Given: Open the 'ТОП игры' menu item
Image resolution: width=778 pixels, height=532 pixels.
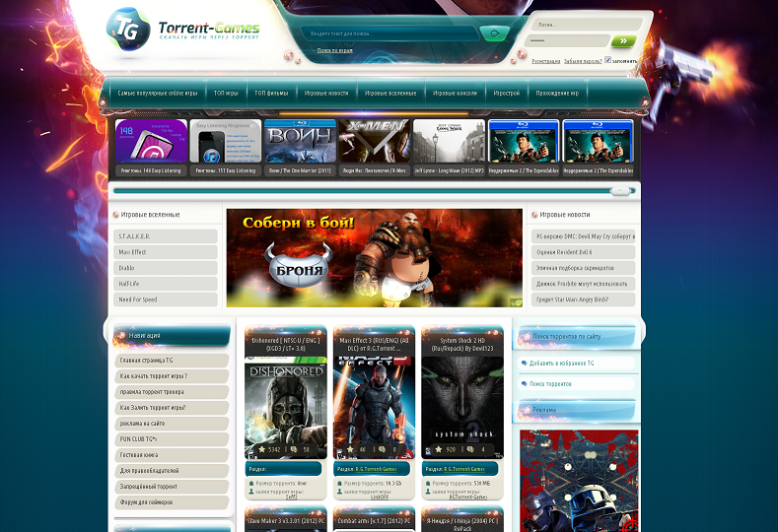Looking at the screenshot, I should tap(226, 94).
